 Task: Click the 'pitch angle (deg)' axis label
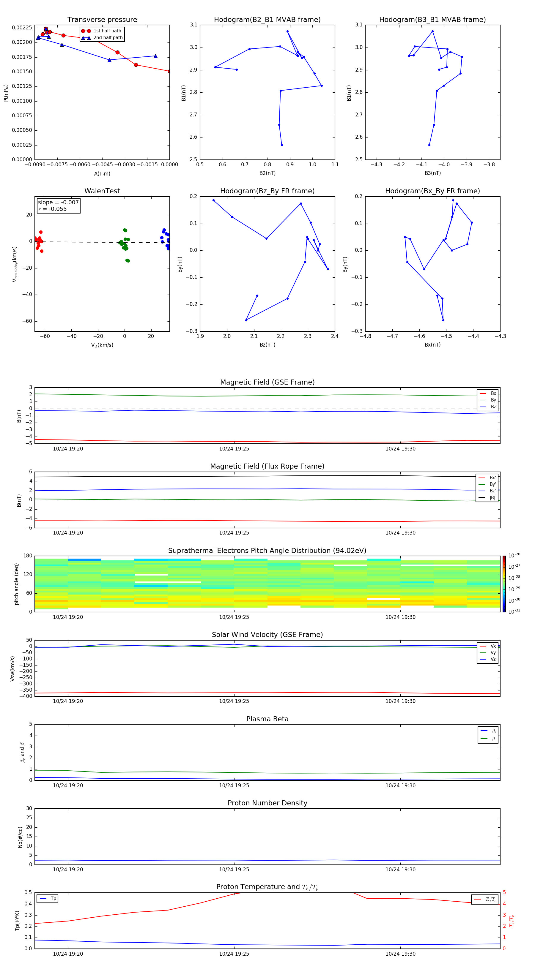coord(16,584)
